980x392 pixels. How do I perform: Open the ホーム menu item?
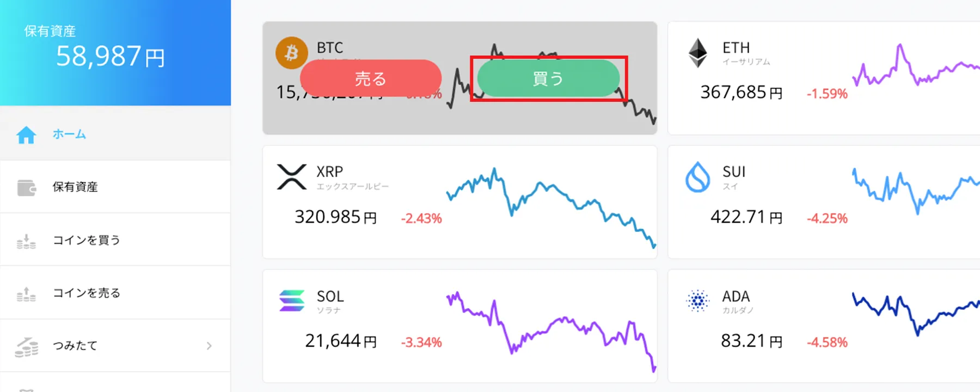pyautogui.click(x=69, y=134)
